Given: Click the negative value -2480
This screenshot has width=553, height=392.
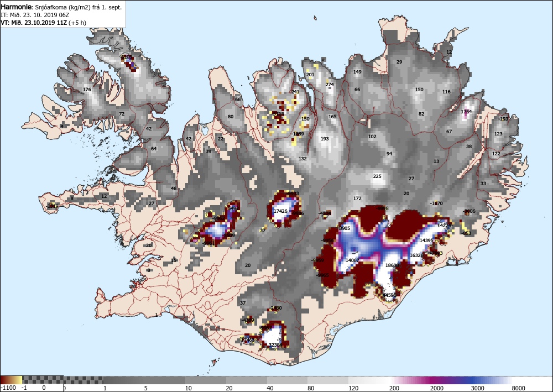Looking at the screenshot, I should [275, 308].
